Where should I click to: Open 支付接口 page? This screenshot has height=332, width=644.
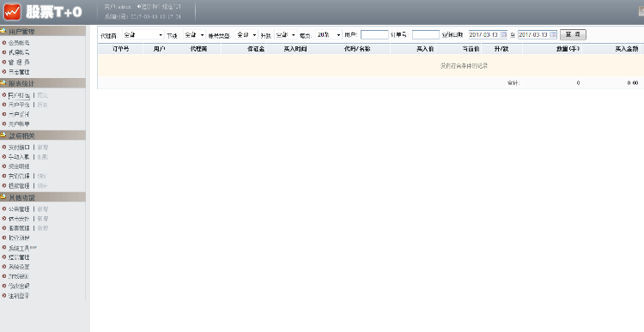point(19,147)
